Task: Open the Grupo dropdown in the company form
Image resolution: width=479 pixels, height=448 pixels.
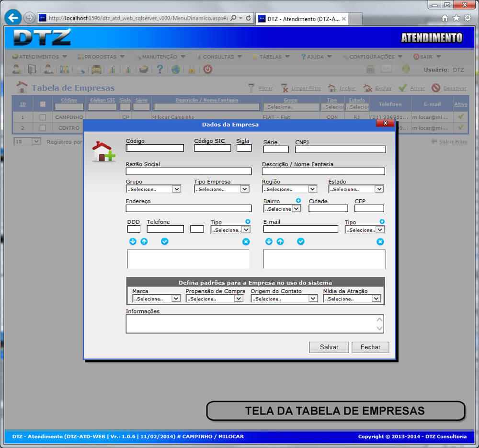Action: pos(153,189)
